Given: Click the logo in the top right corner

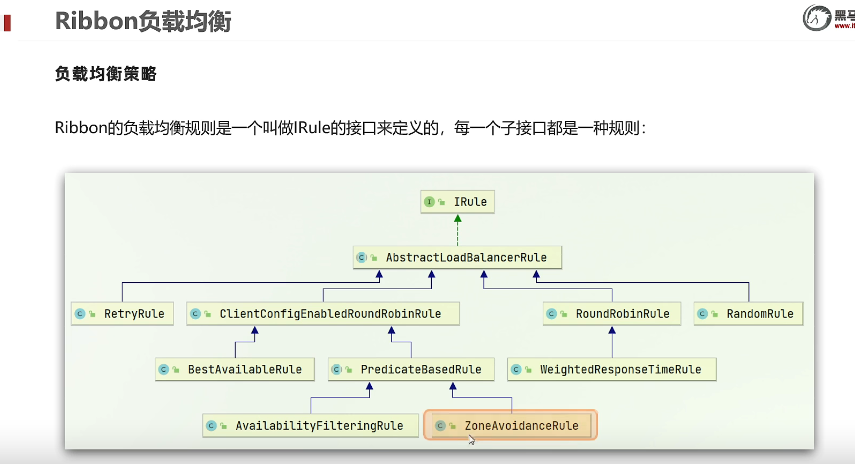Looking at the screenshot, I should [x=828, y=17].
